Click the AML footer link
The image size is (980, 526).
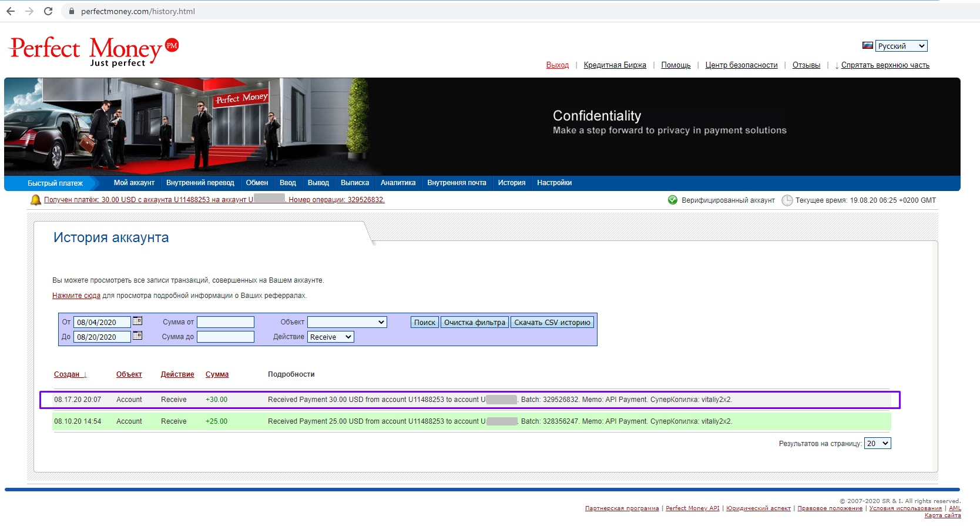coord(955,508)
